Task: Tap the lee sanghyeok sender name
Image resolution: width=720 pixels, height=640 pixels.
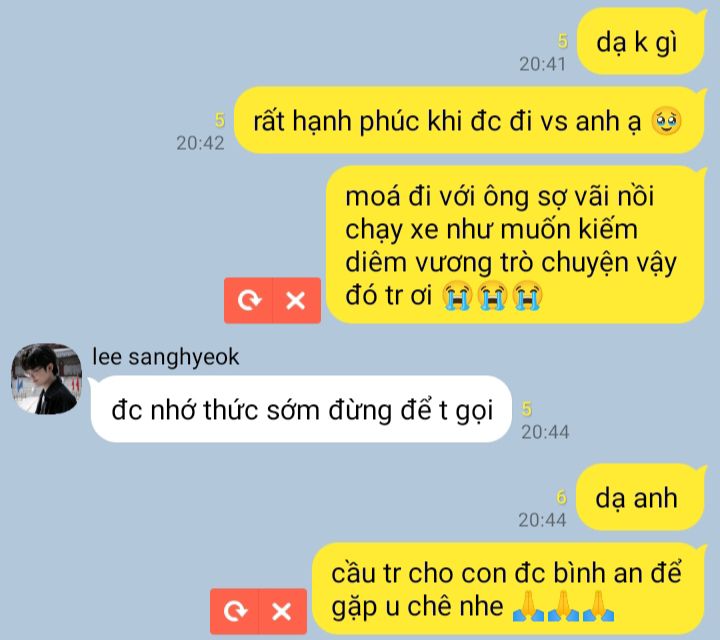Action: tap(165, 357)
